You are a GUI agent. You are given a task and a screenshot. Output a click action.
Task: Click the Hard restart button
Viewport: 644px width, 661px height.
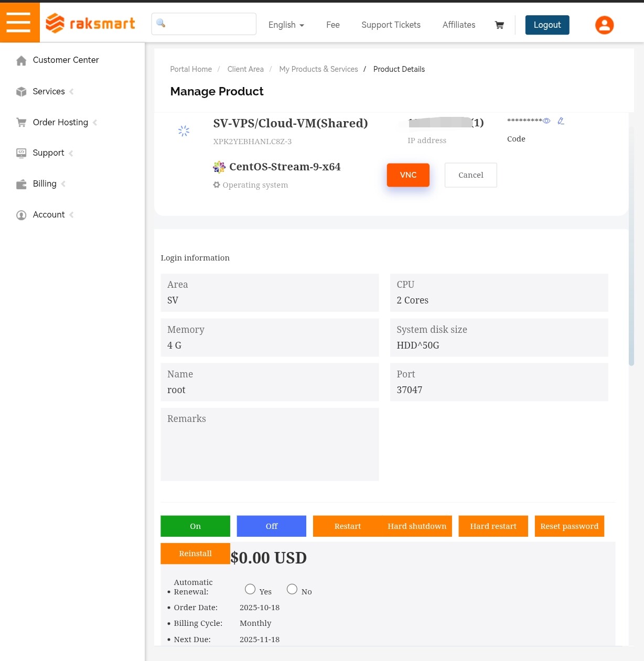493,526
